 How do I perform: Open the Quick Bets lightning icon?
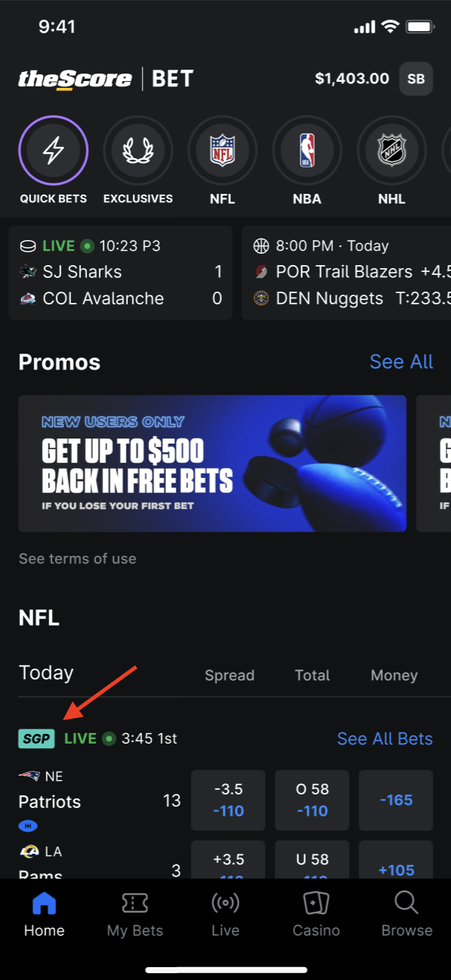(x=53, y=151)
